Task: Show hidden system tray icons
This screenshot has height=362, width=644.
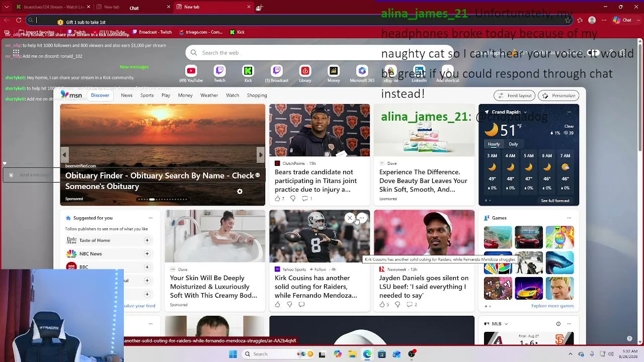Action: pos(570,354)
